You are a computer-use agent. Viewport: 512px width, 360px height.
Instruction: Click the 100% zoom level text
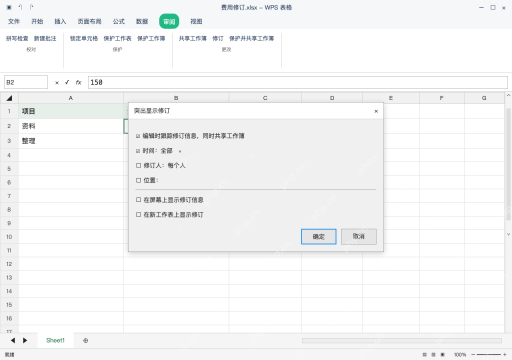[x=460, y=355]
